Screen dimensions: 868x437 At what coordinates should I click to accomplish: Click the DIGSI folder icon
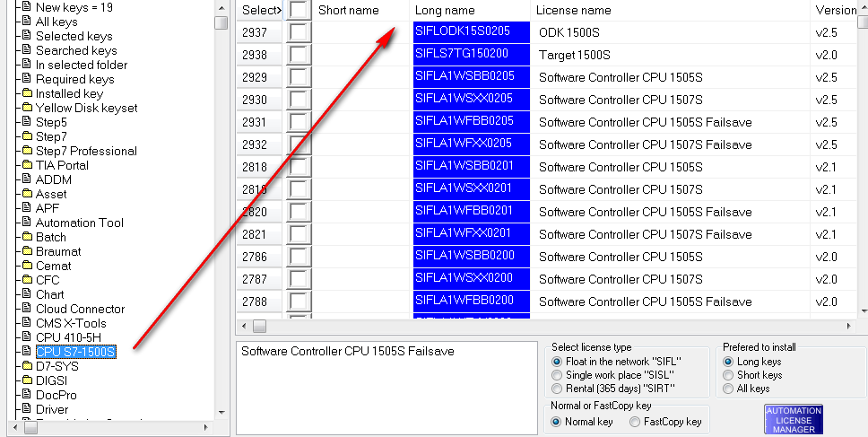click(27, 380)
